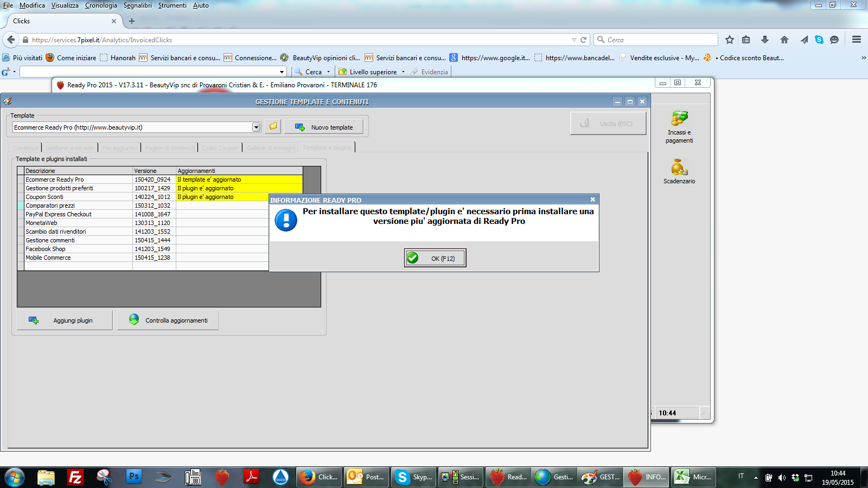Open Firefox hamburger menu

coord(857,40)
